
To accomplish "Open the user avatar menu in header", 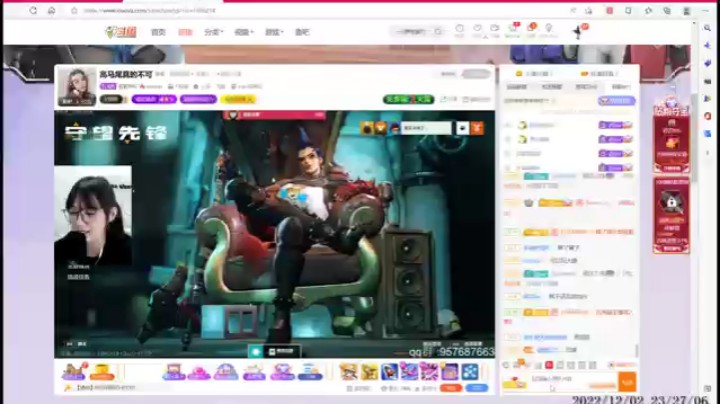I will coord(579,31).
